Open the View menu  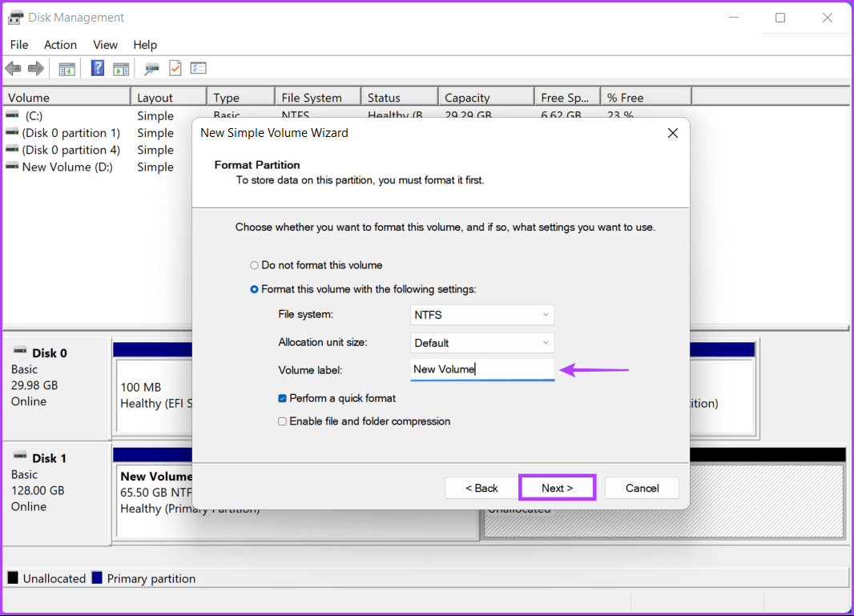pos(105,45)
